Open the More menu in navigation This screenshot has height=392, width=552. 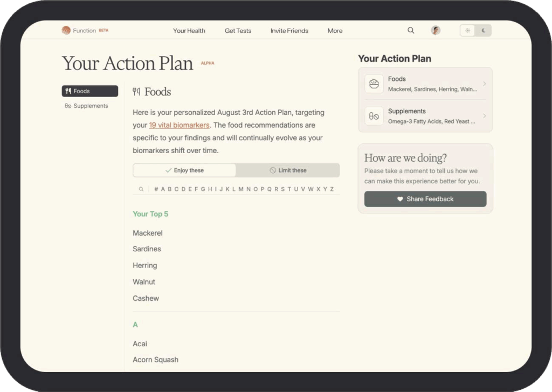[x=335, y=31]
